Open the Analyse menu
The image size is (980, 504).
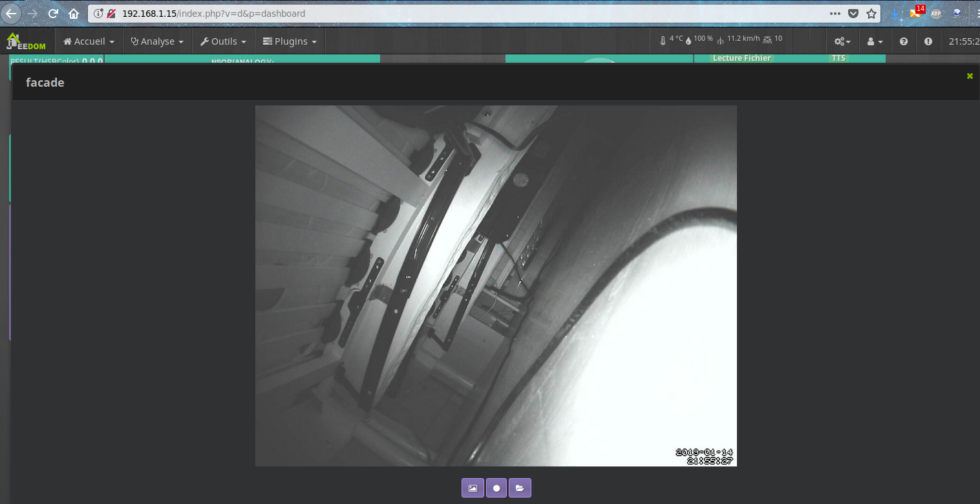point(156,41)
